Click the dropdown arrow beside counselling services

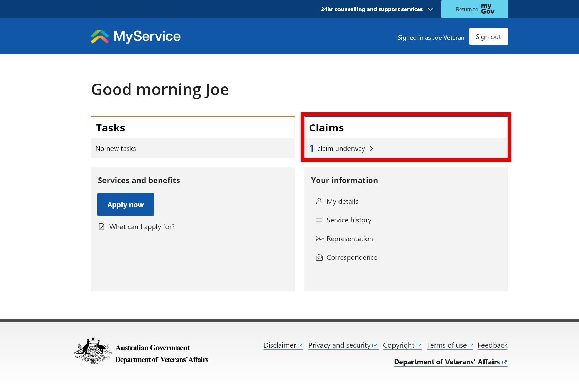[430, 9]
